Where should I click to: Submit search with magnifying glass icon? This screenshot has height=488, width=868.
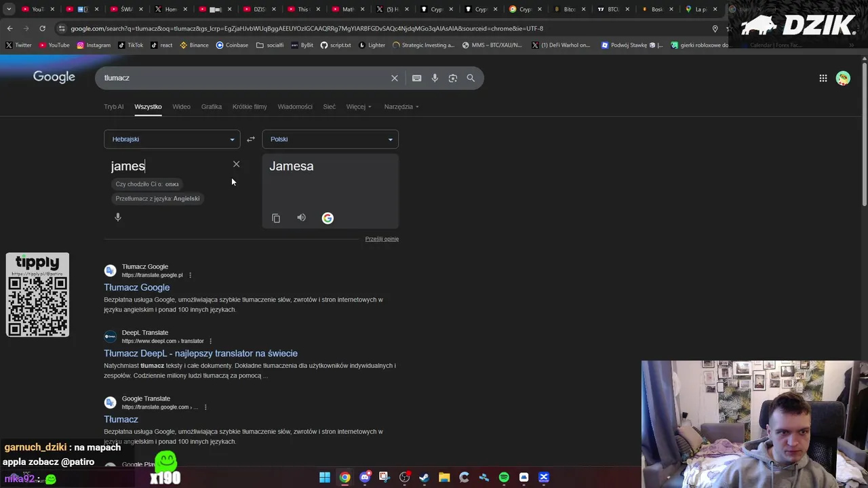pos(471,78)
